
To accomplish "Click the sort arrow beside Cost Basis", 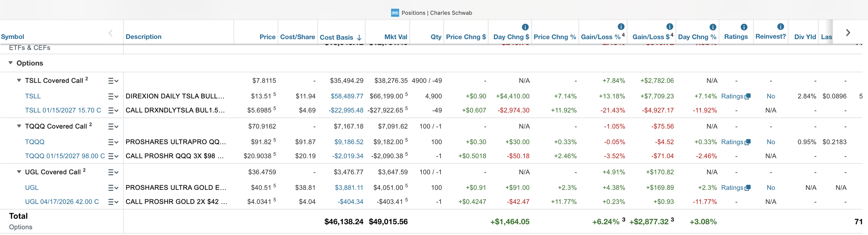I will 359,38.
